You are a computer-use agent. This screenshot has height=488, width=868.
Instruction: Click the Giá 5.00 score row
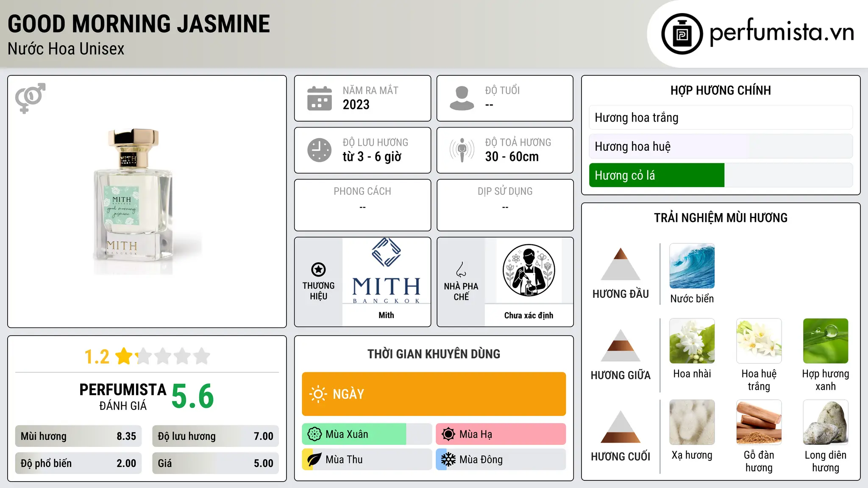(215, 463)
